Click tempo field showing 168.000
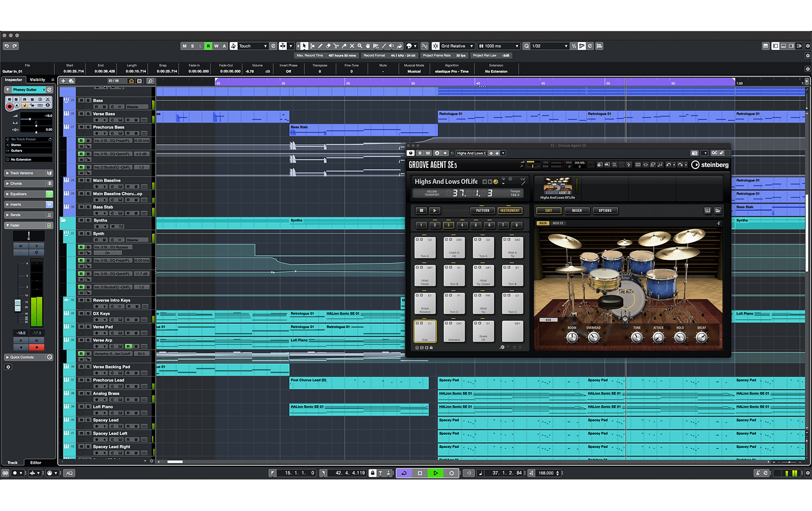The image size is (812, 511). 548,473
